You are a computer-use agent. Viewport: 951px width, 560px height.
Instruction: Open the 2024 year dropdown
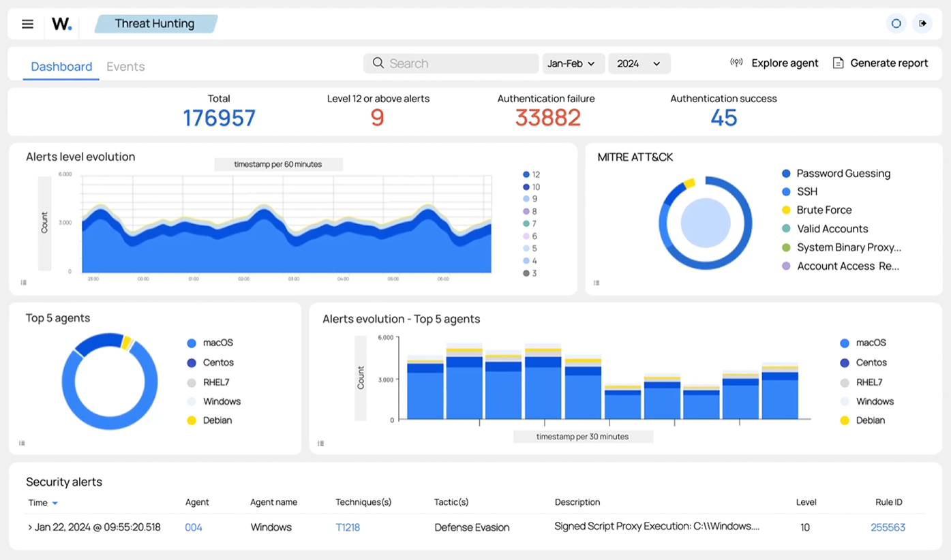(x=639, y=63)
